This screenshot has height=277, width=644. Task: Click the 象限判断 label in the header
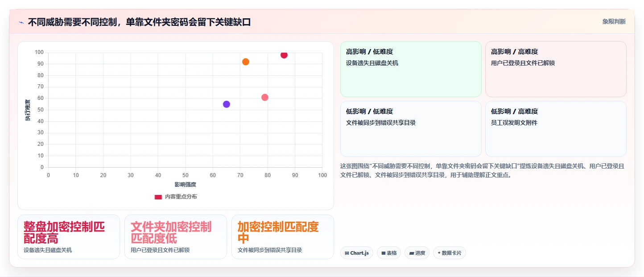click(614, 21)
